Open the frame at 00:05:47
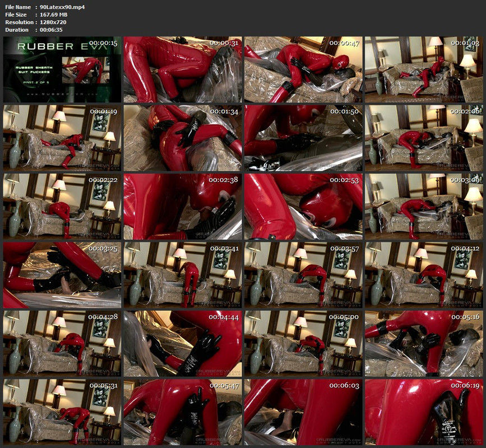Image resolution: width=486 pixels, height=448 pixels. click(x=183, y=412)
